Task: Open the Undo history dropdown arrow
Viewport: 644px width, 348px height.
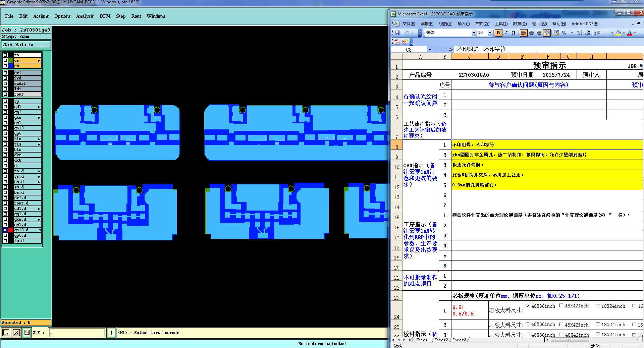Action: [x=413, y=33]
